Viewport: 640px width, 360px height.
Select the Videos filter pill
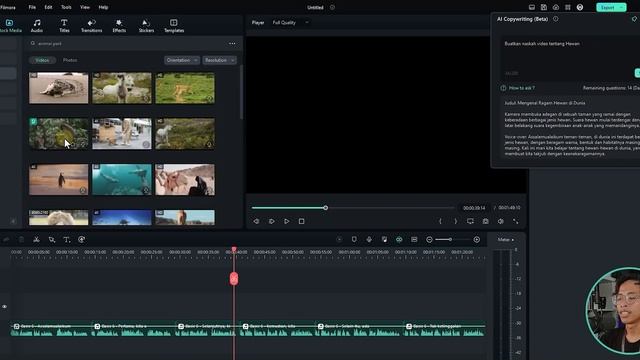coord(42,60)
